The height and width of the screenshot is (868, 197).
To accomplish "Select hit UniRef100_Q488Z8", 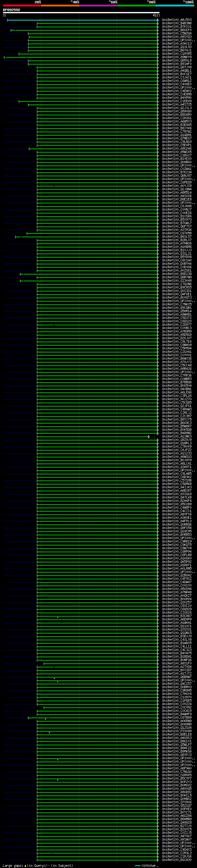I will coord(177,822).
